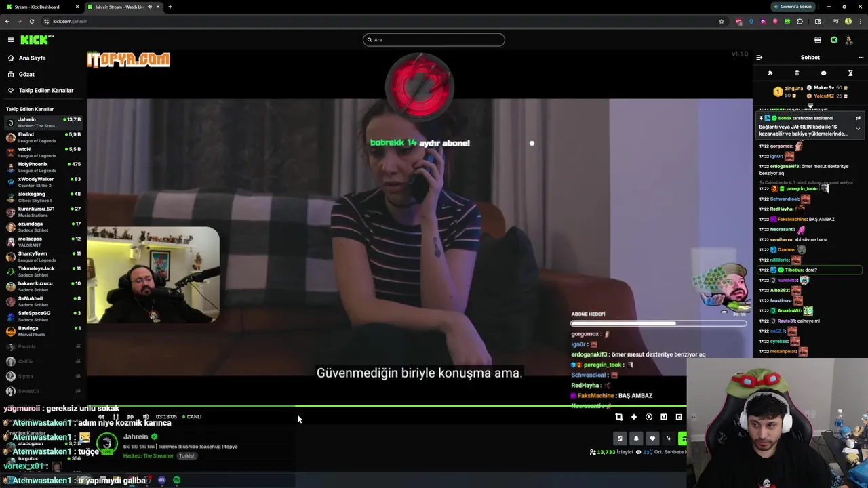
Task: Open the aloskegang channel
Action: 43,197
